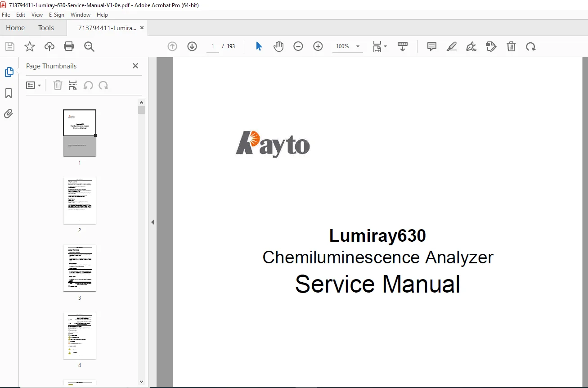Open the fit page options tool
Image resolution: width=588 pixels, height=388 pixels.
380,46
